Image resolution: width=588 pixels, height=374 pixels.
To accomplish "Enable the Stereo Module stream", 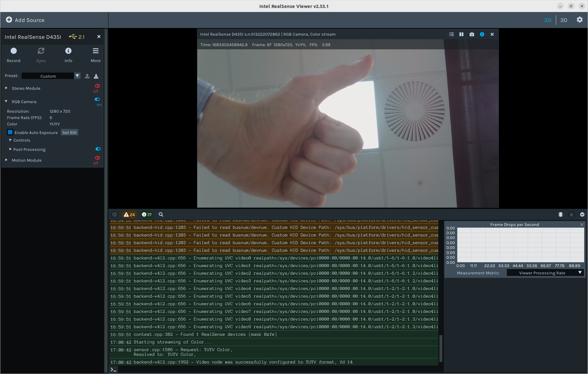I will click(97, 86).
